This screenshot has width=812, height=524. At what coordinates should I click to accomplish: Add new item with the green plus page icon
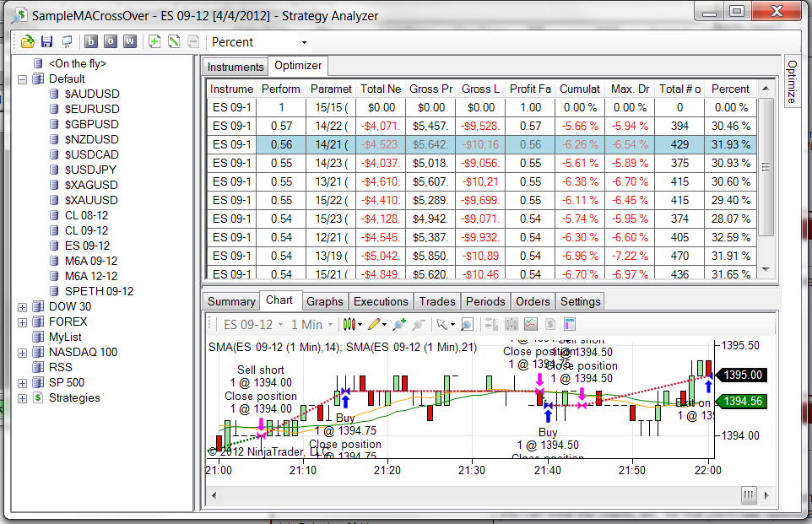[154, 42]
